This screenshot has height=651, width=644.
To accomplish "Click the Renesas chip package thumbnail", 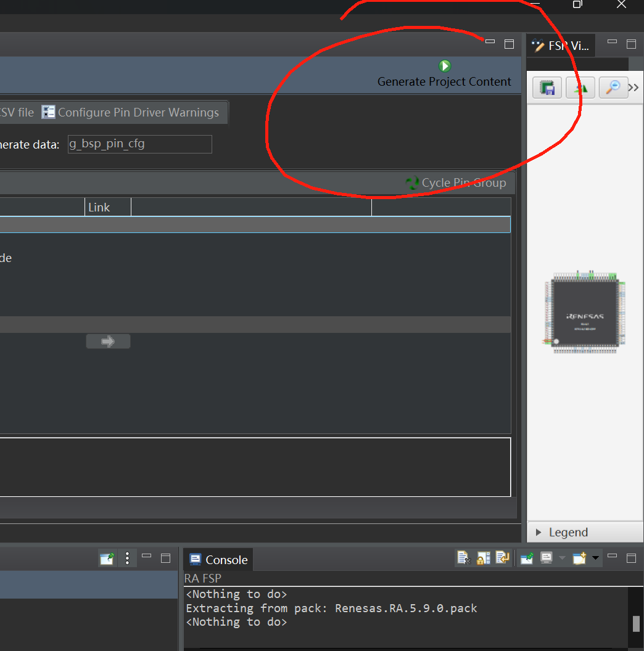I will pyautogui.click(x=585, y=312).
